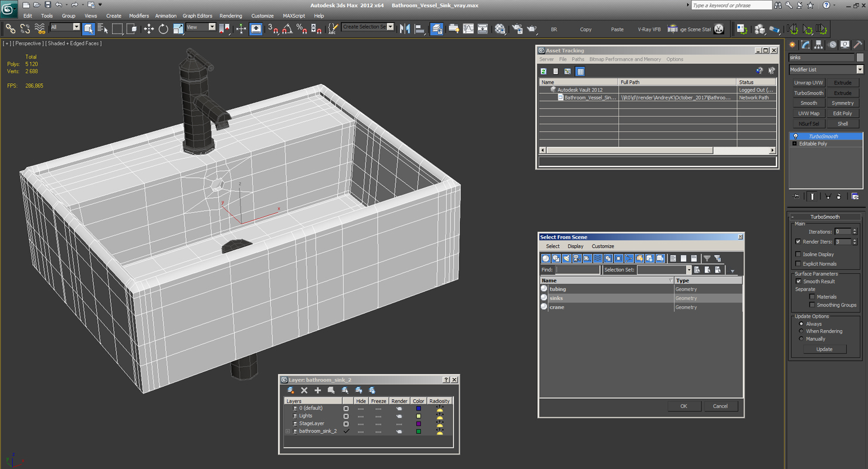
Task: Toggle Display Geometry filter in Select From Scene
Action: click(545, 258)
